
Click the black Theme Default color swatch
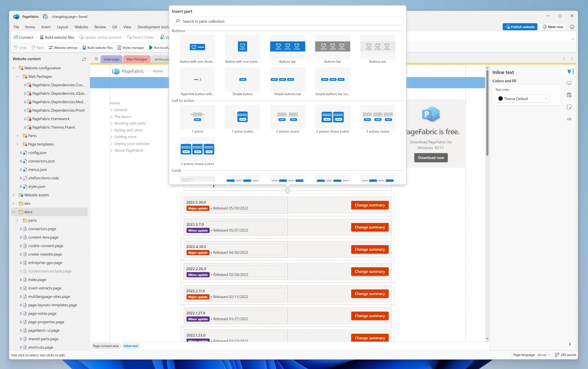pyautogui.click(x=501, y=99)
